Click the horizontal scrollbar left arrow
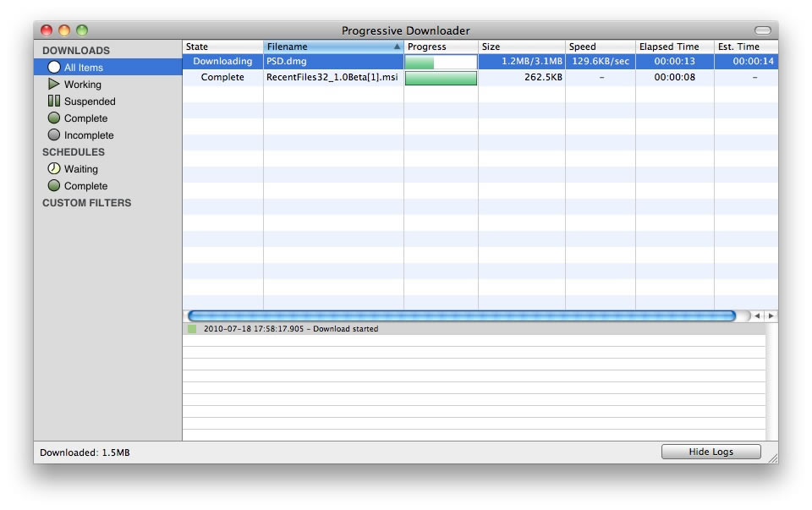The height and width of the screenshot is (510, 812). (x=758, y=315)
